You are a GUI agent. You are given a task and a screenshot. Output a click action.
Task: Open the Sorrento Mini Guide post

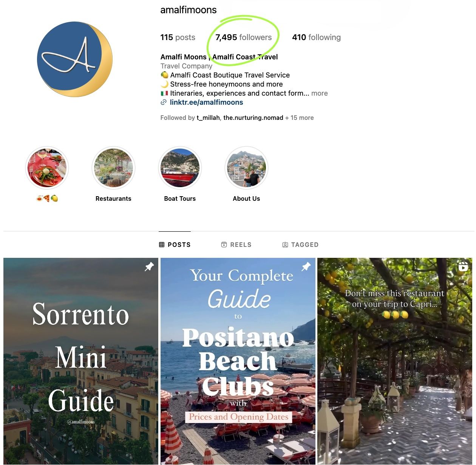point(81,361)
